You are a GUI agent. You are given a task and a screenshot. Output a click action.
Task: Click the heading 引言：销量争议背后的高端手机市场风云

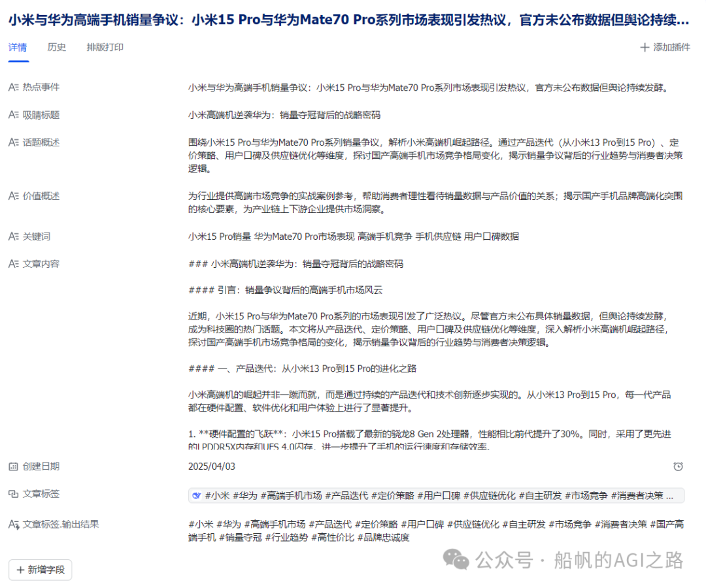286,290
